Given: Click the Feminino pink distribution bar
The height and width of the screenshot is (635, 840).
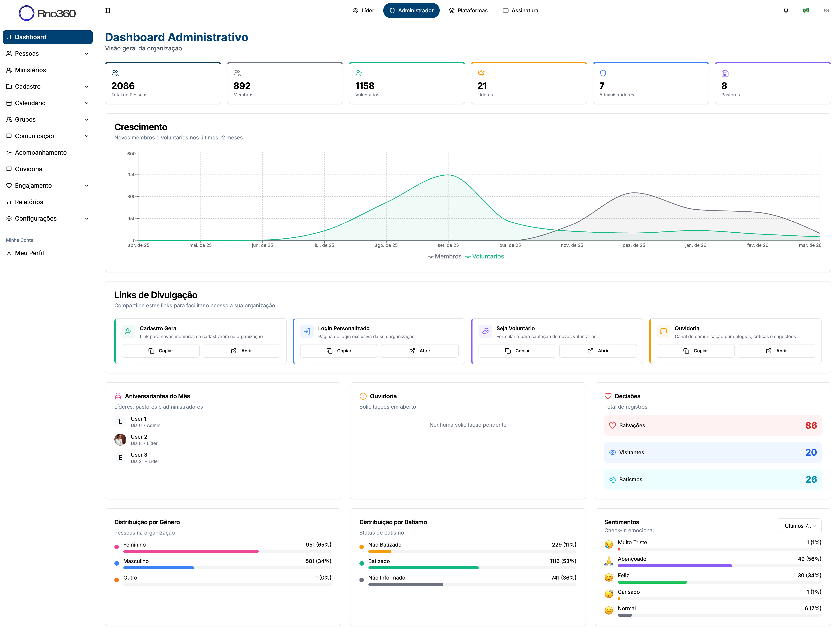Looking at the screenshot, I should (x=191, y=551).
